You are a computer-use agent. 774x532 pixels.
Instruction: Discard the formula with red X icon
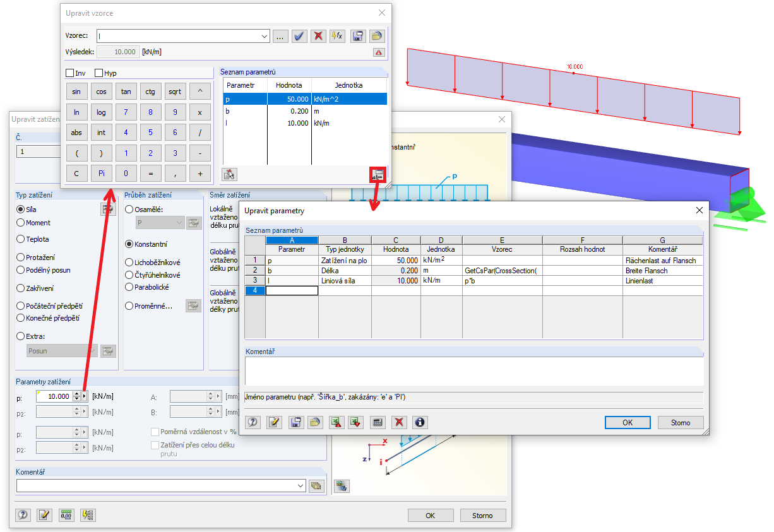pos(318,36)
